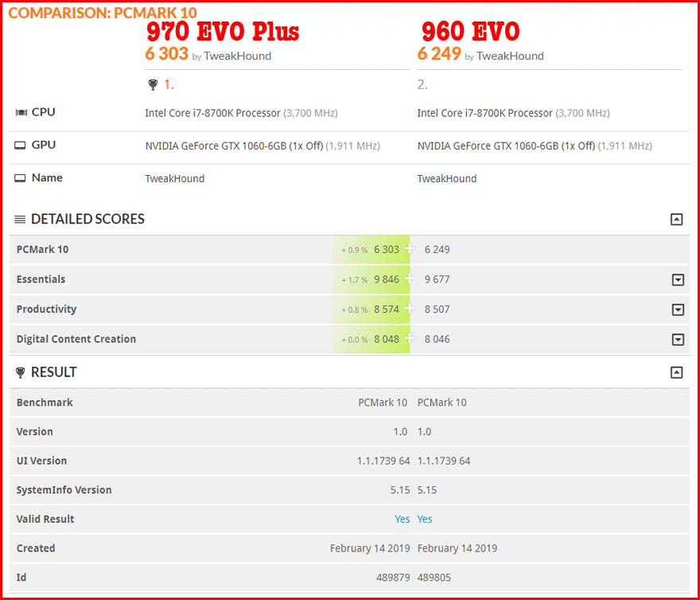Click the Version row label
This screenshot has width=700, height=600.
tap(34, 431)
